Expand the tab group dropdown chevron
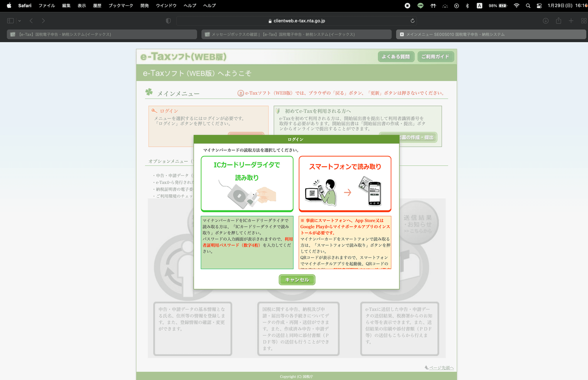 20,21
